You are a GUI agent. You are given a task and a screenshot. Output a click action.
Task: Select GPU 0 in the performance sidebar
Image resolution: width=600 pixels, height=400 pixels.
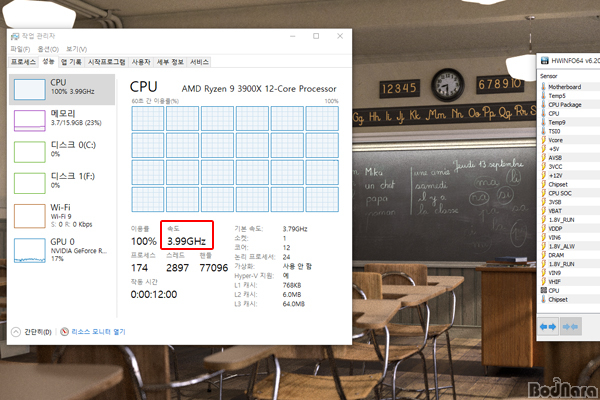62,250
